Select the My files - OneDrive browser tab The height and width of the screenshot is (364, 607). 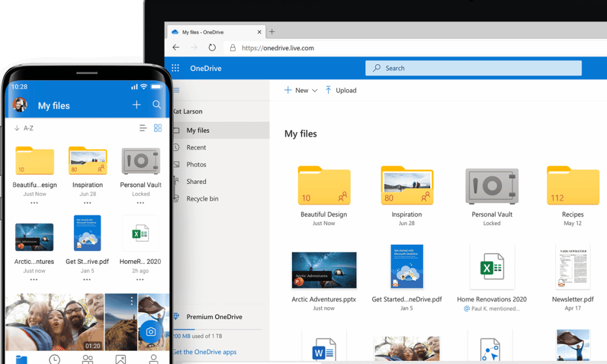coord(216,32)
